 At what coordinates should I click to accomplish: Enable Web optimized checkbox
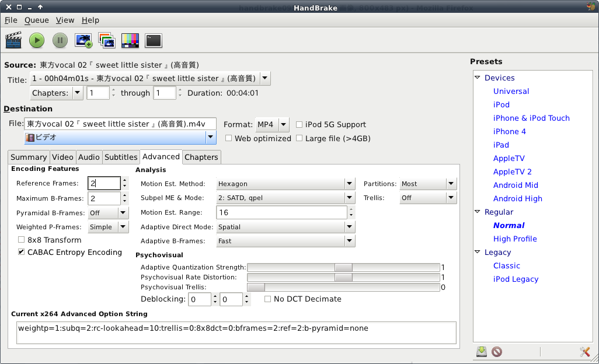click(228, 138)
